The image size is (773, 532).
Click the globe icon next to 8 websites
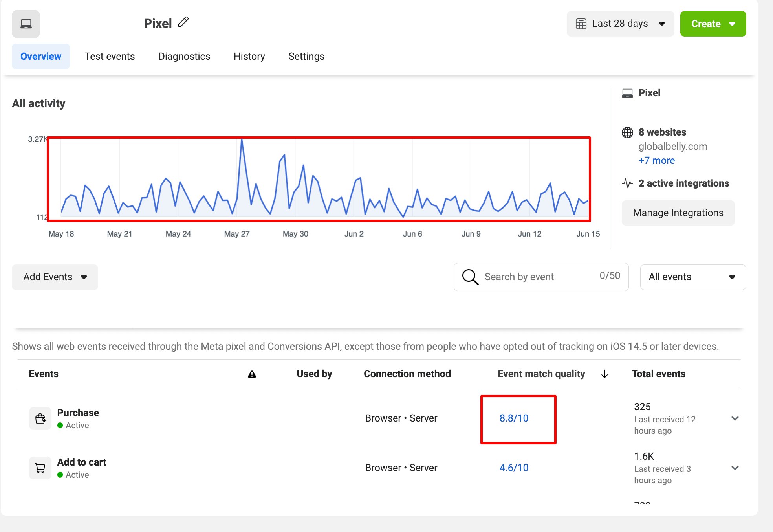tap(627, 132)
